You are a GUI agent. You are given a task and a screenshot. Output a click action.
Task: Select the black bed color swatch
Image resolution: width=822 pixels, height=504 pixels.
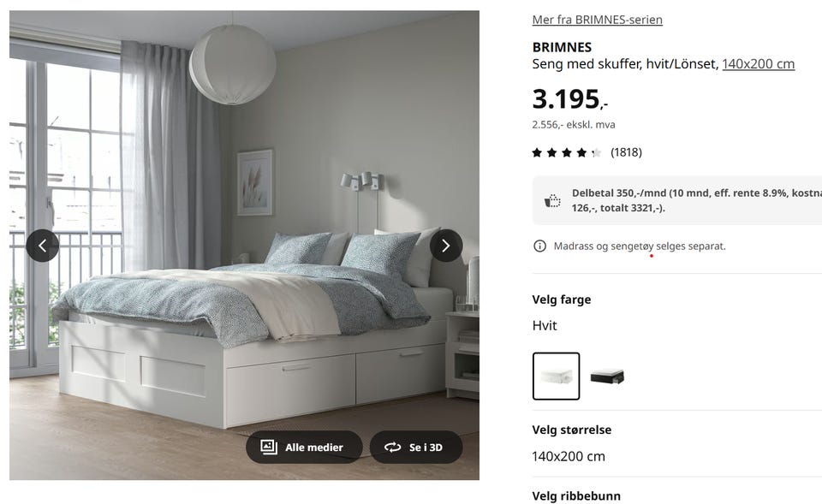pyautogui.click(x=607, y=377)
